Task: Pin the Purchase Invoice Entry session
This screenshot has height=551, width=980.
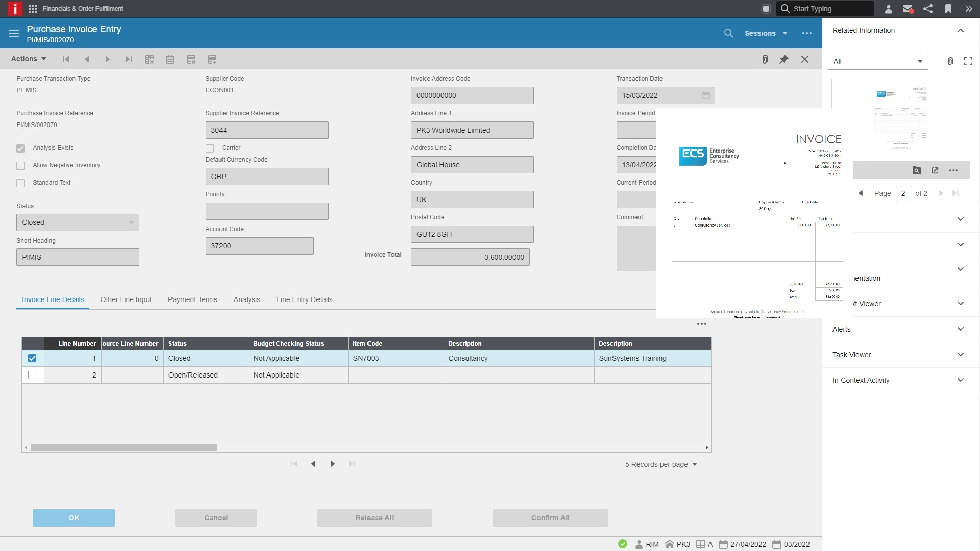Action: coord(784,59)
